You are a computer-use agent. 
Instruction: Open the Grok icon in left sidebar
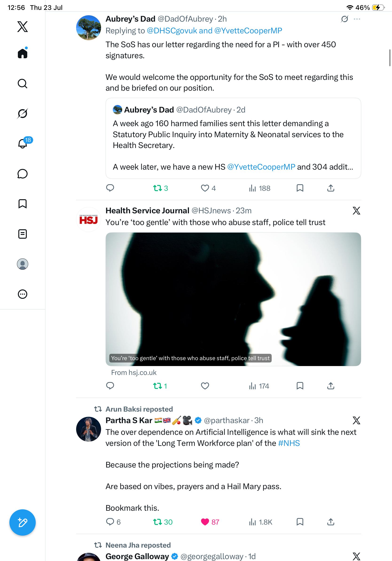(x=23, y=114)
